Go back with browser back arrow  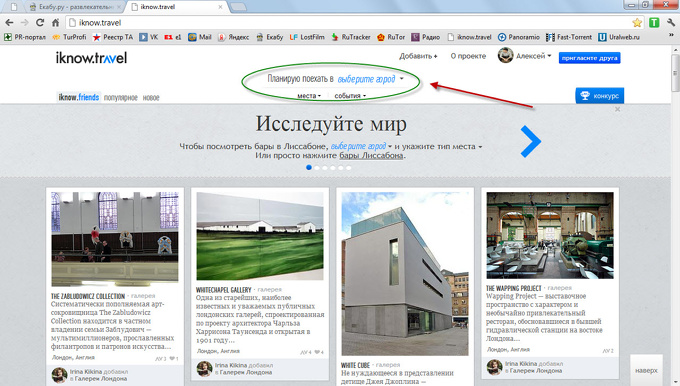pyautogui.click(x=9, y=23)
